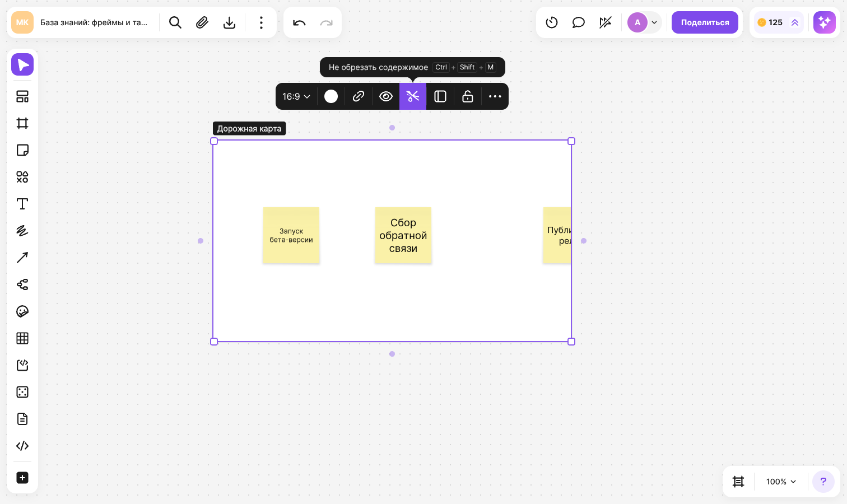Select the frame tool in sidebar
This screenshot has height=504, width=847.
point(22,123)
